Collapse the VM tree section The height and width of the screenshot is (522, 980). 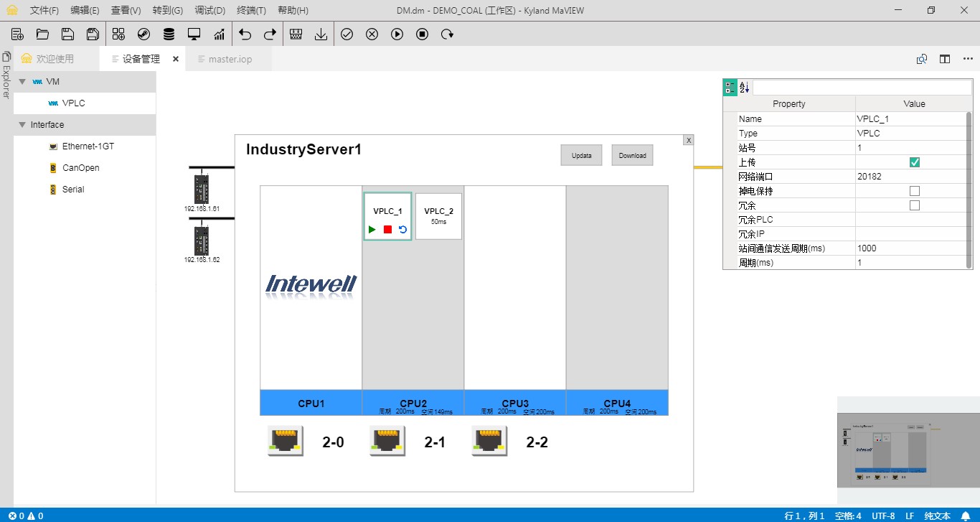[22, 82]
